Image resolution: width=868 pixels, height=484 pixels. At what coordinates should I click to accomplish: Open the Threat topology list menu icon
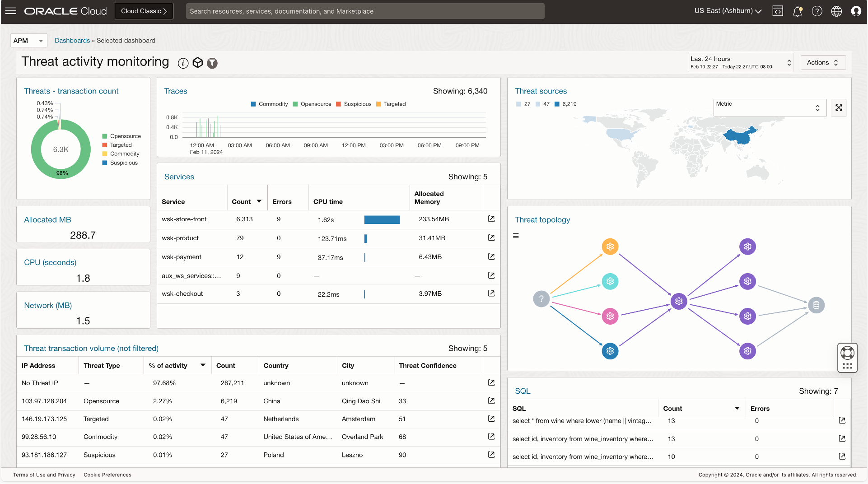(516, 236)
